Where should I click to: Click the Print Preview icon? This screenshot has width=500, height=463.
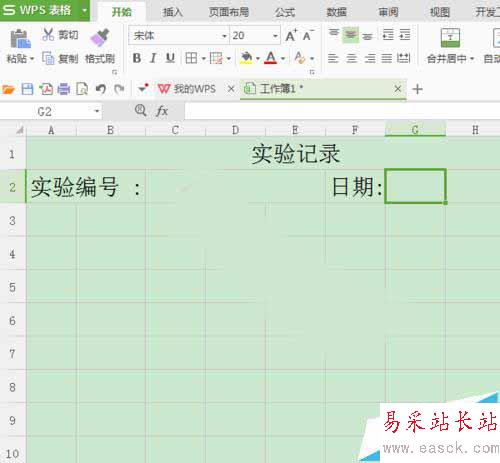82,89
